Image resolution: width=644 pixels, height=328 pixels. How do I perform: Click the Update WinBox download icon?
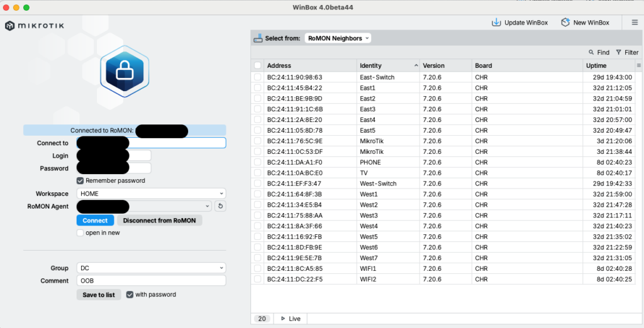(496, 23)
